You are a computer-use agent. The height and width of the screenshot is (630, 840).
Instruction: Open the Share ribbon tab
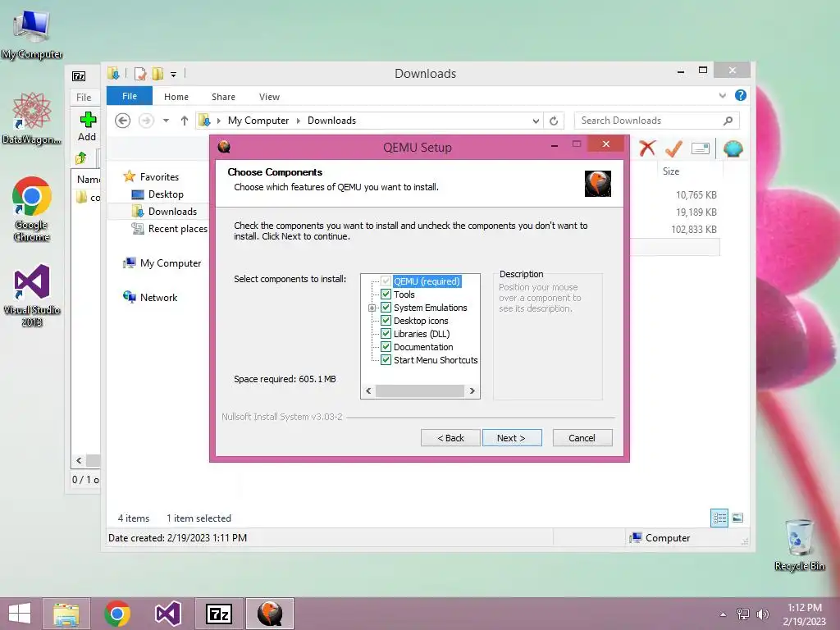[x=223, y=97]
